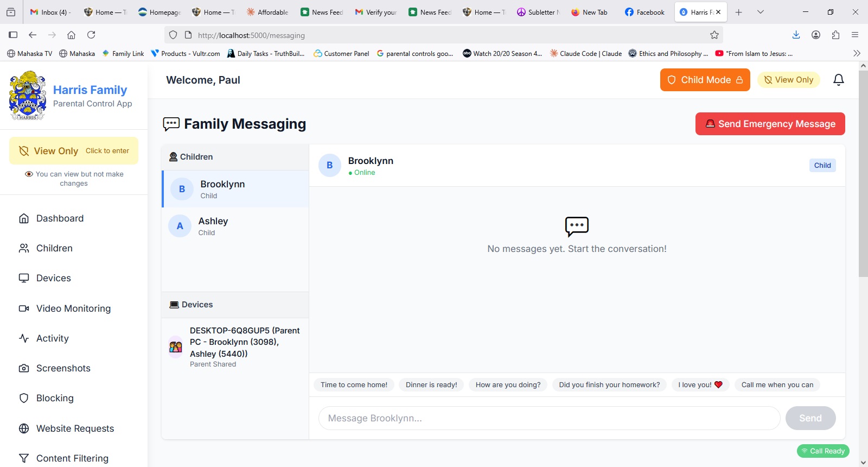
Task: Open Dashboard from the sidebar
Action: coord(60,218)
